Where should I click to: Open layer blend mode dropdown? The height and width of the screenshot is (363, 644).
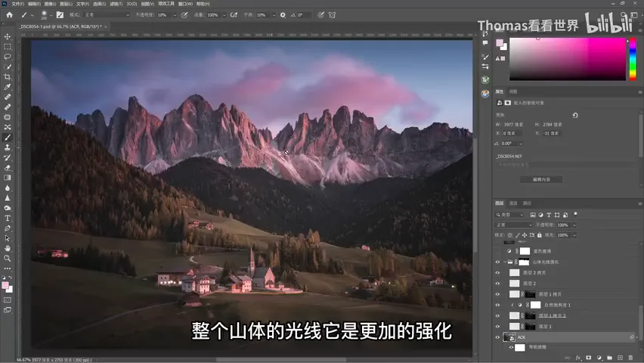[513, 225]
